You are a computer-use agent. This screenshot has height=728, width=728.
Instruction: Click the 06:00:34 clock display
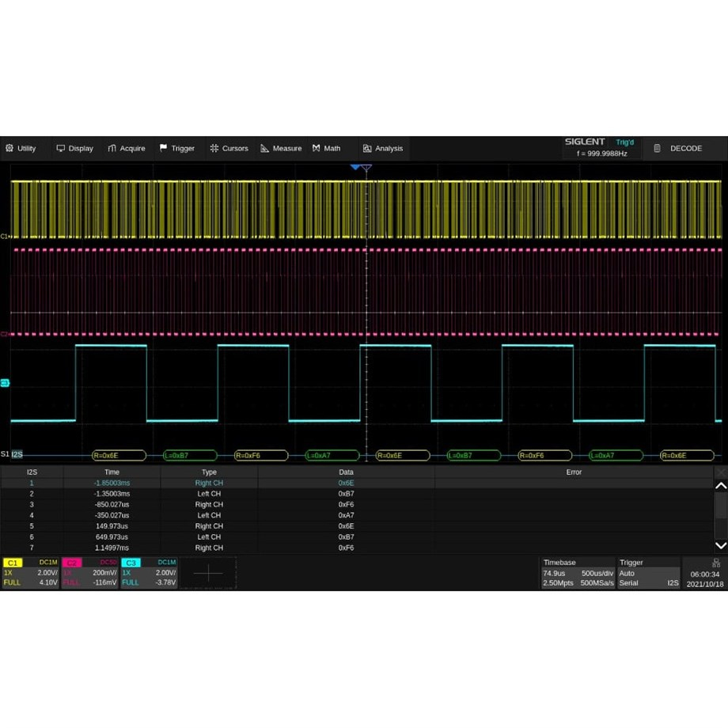click(x=705, y=574)
